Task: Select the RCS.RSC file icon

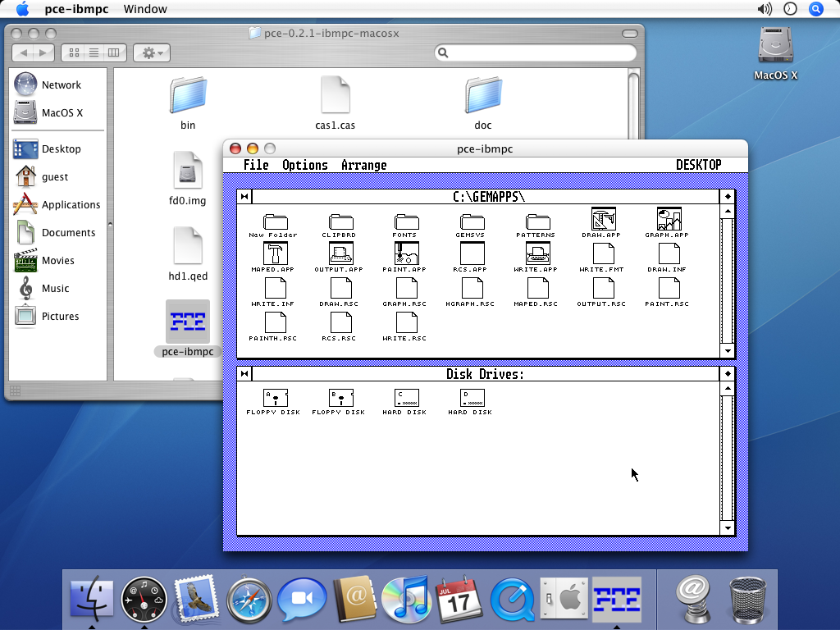Action: click(x=340, y=322)
